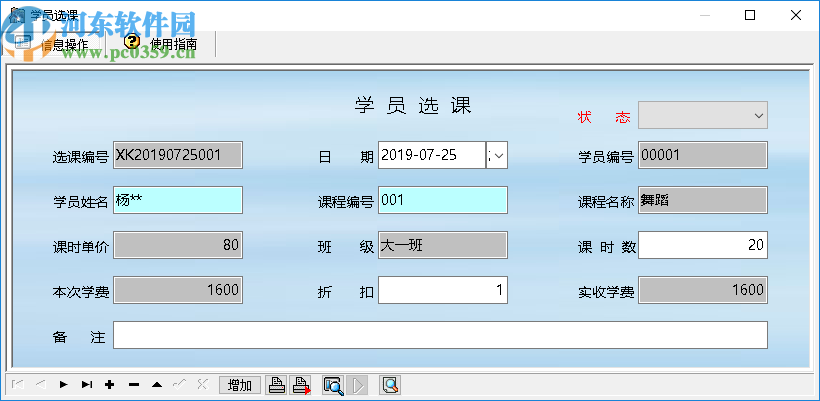Go to next record arrow
The image size is (820, 401).
(x=64, y=385)
